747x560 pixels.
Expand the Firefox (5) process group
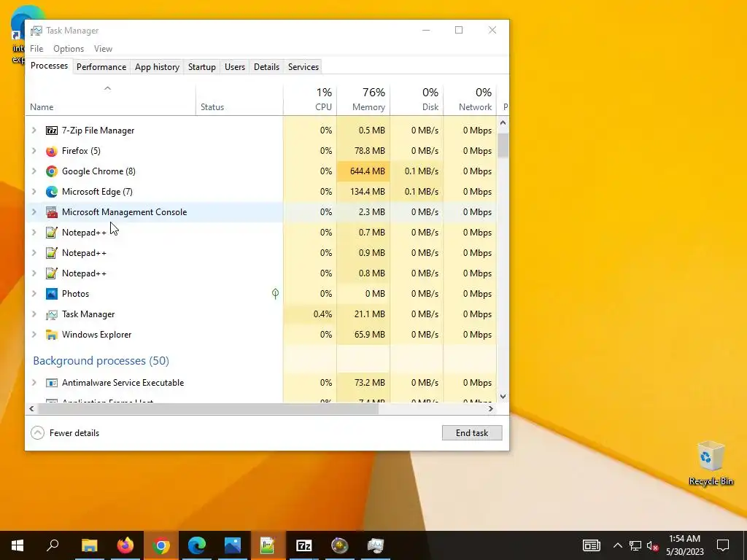(34, 150)
